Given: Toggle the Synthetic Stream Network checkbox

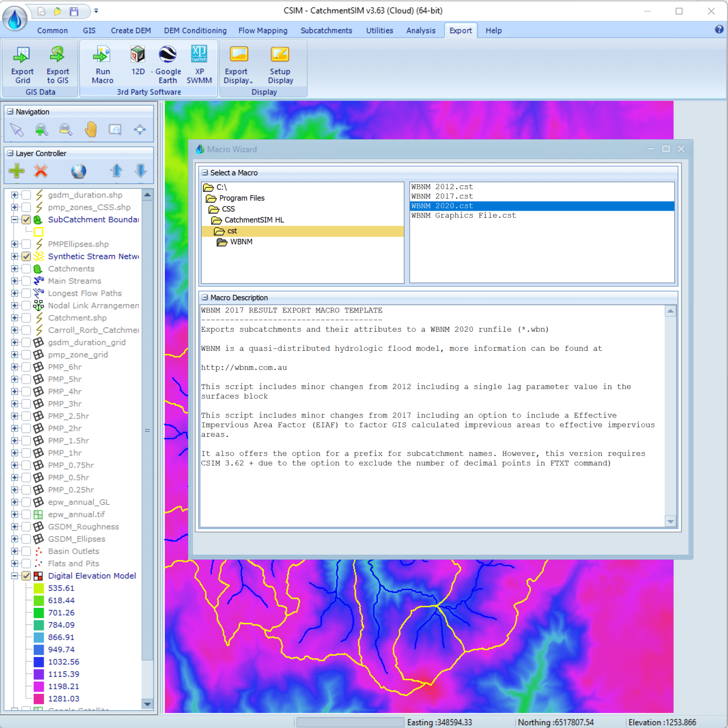Looking at the screenshot, I should click(x=26, y=257).
